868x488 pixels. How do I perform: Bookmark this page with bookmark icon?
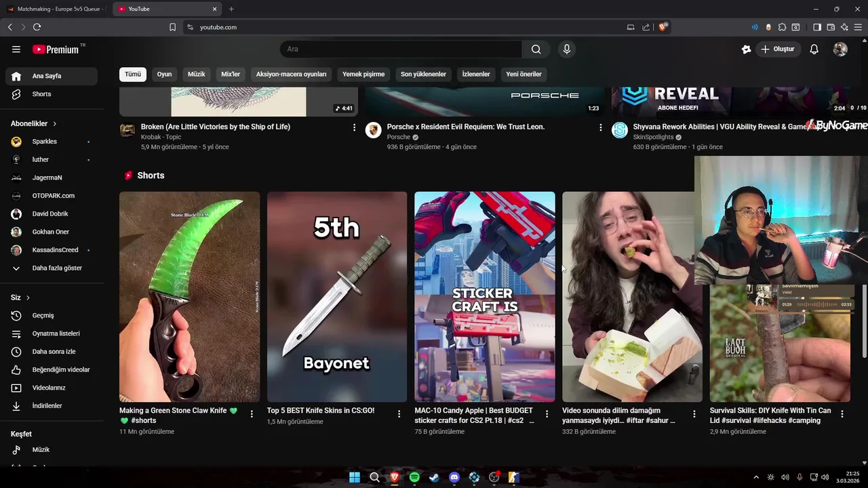[x=172, y=27]
